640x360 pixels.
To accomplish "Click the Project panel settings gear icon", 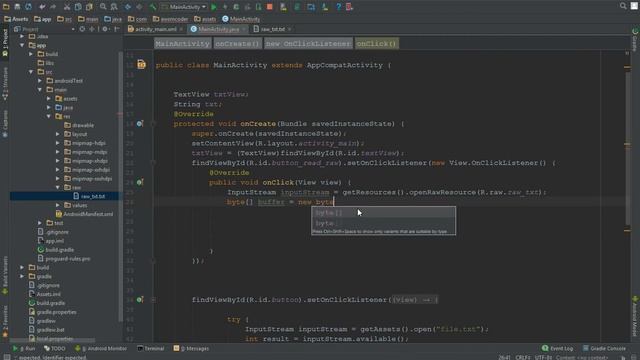I will (105, 29).
